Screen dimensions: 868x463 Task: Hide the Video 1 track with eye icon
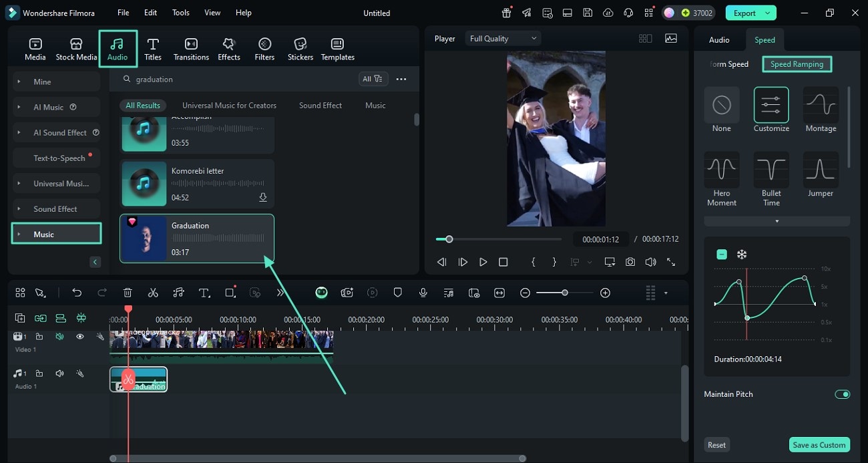79,337
